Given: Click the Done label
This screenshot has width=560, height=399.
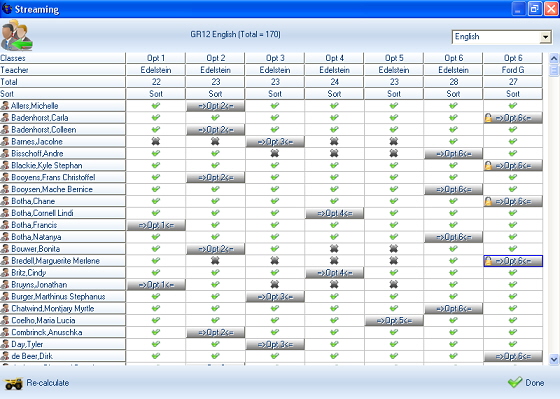Looking at the screenshot, I should coord(534,383).
